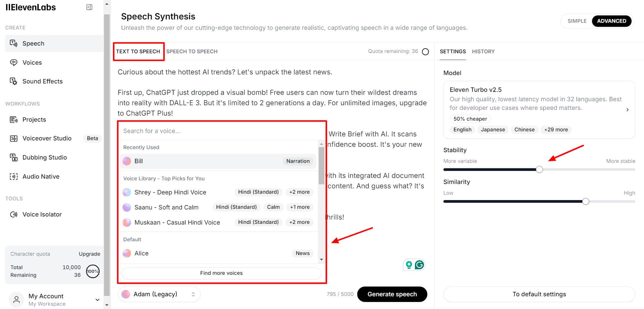Select the Audio Native icon
The width and height of the screenshot is (644, 309).
[13, 177]
